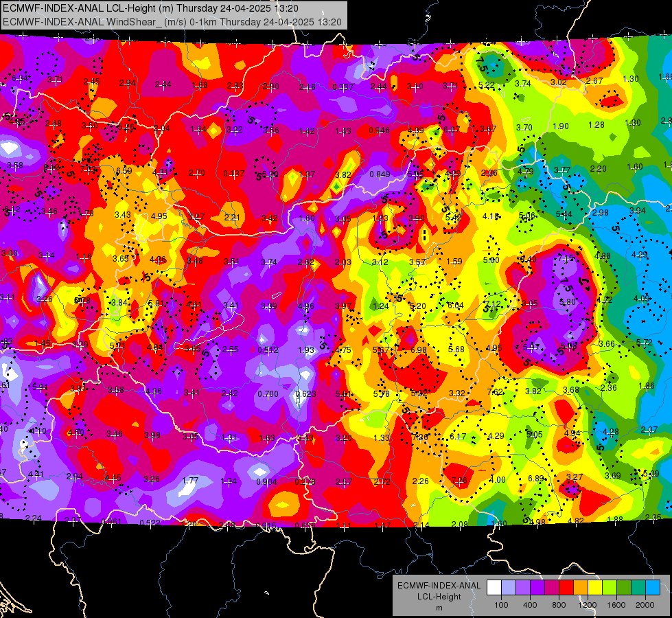Viewport: 672px width, 618px height.
Task: Click the grid value 2.06
Action: pos(489,173)
